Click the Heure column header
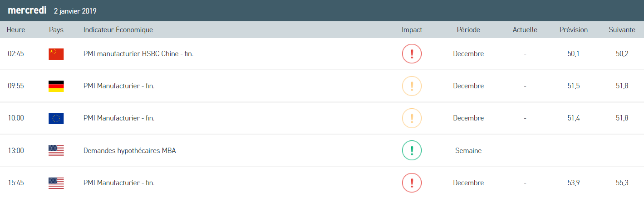This screenshot has width=644, height=197. [16, 30]
